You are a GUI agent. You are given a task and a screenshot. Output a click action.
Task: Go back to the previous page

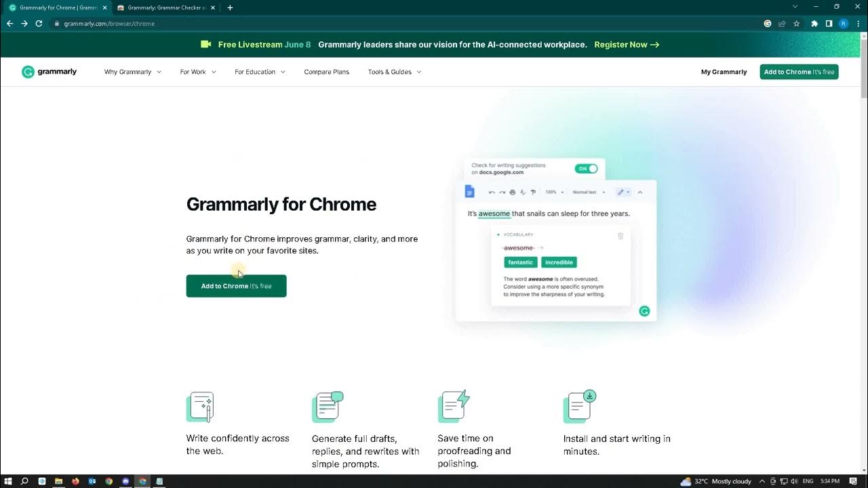coord(9,23)
